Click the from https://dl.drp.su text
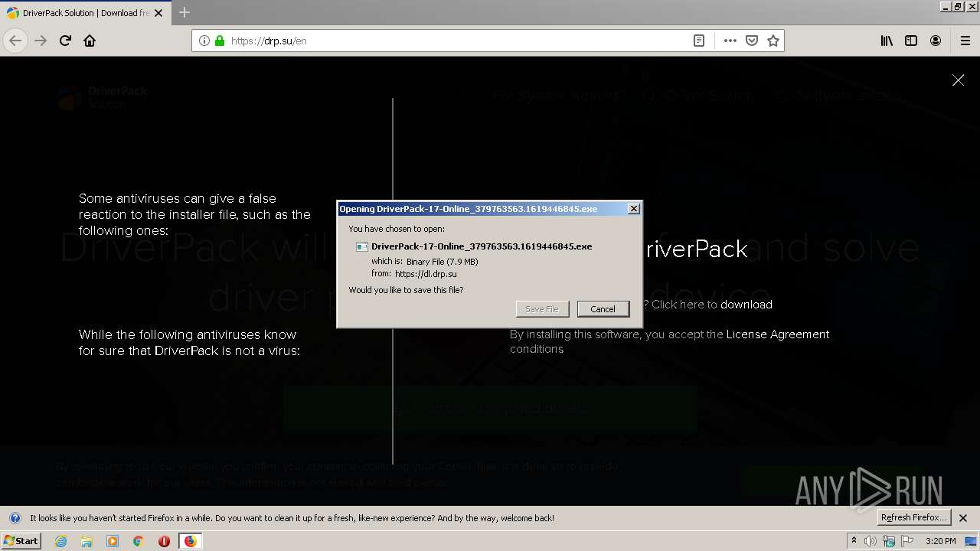The height and width of the screenshot is (551, 980). (414, 273)
